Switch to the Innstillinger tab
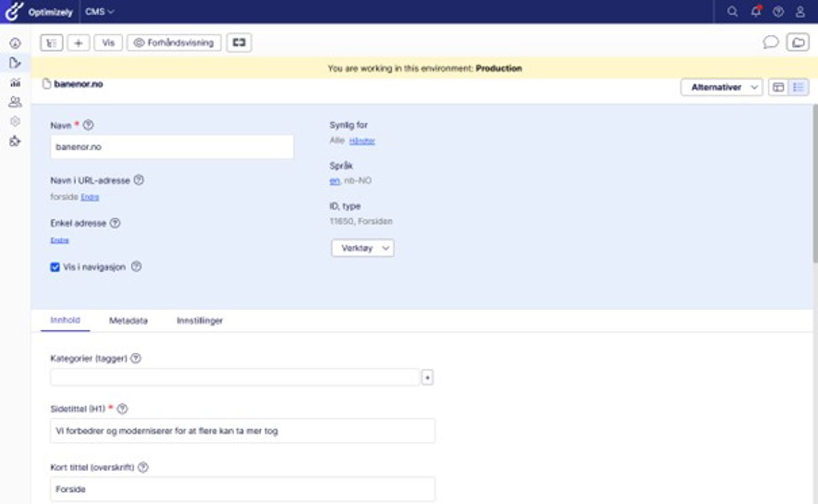Image resolution: width=818 pixels, height=504 pixels. coord(199,321)
